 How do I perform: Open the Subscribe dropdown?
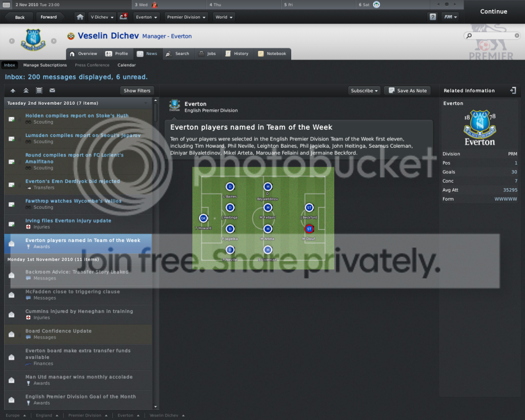[x=364, y=91]
